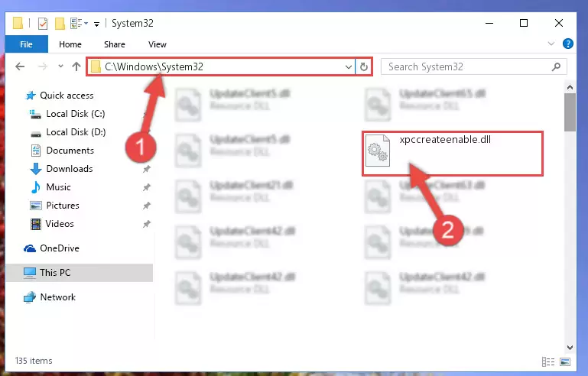The width and height of the screenshot is (588, 376).
Task: Click the search magnifier icon
Action: [x=557, y=66]
